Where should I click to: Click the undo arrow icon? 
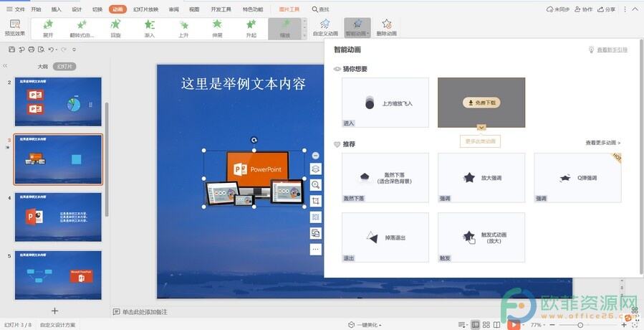[51, 49]
